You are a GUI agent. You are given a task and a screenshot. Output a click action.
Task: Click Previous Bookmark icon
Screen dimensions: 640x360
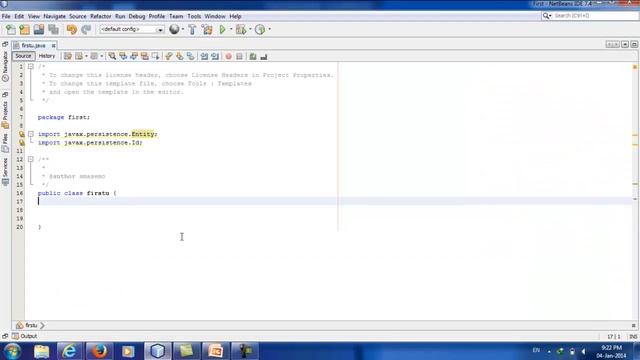click(169, 56)
